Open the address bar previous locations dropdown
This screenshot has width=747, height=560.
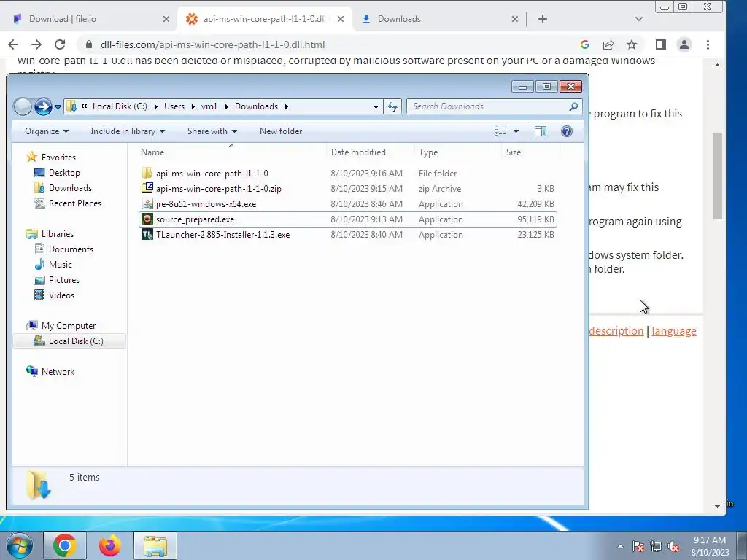tap(376, 106)
